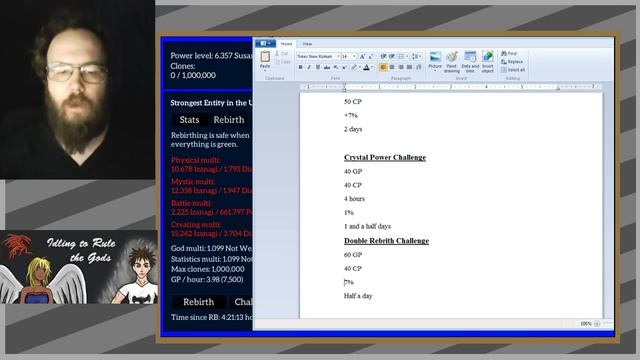Open the Paragraph settings dialog button
Viewport: 640px width, 360px height.
418,67
